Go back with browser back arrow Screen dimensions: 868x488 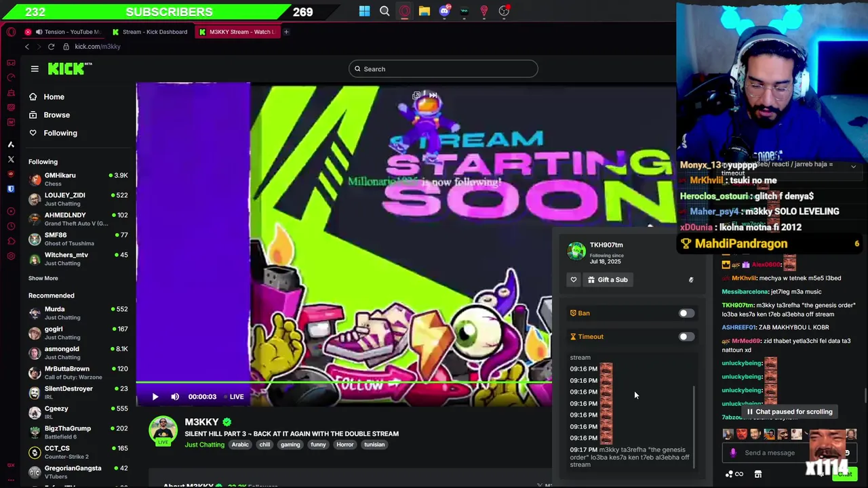[27, 47]
